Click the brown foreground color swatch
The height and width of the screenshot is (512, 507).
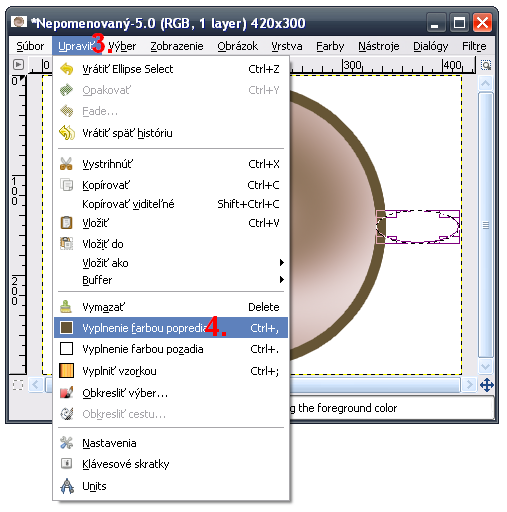point(66,328)
